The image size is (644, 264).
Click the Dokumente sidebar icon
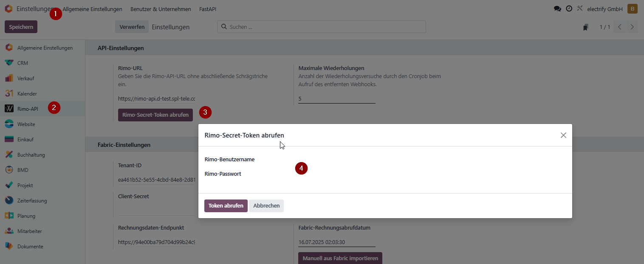click(9, 246)
